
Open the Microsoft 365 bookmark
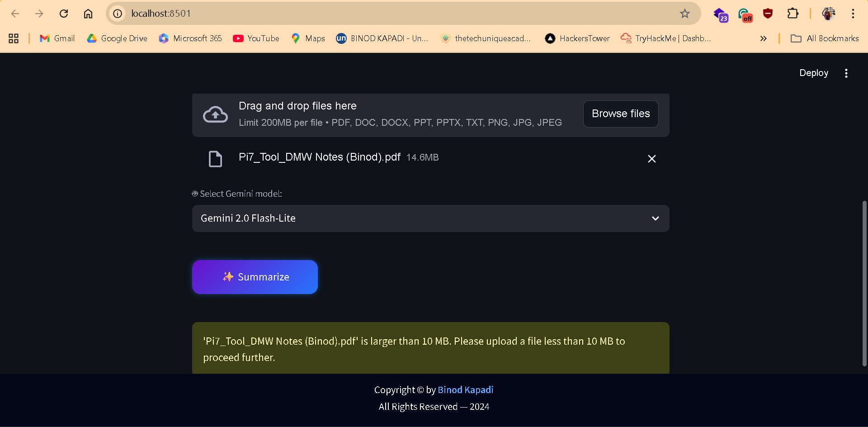[190, 38]
